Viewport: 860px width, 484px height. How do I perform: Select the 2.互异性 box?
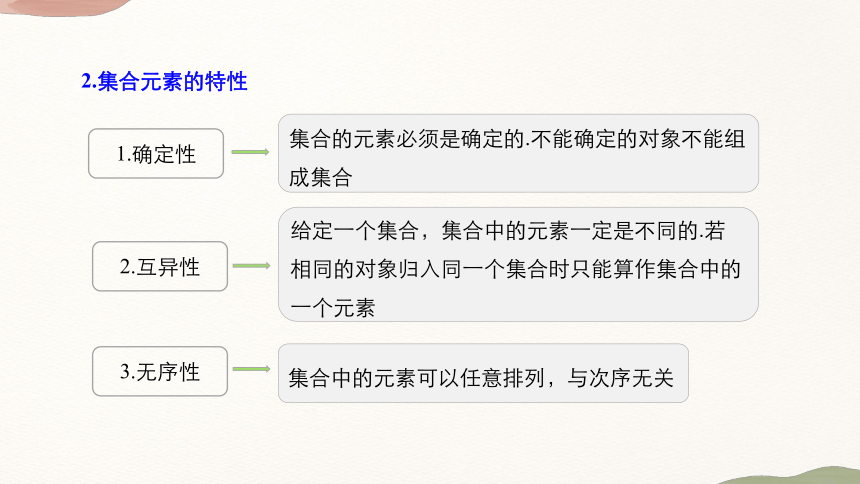tap(160, 266)
